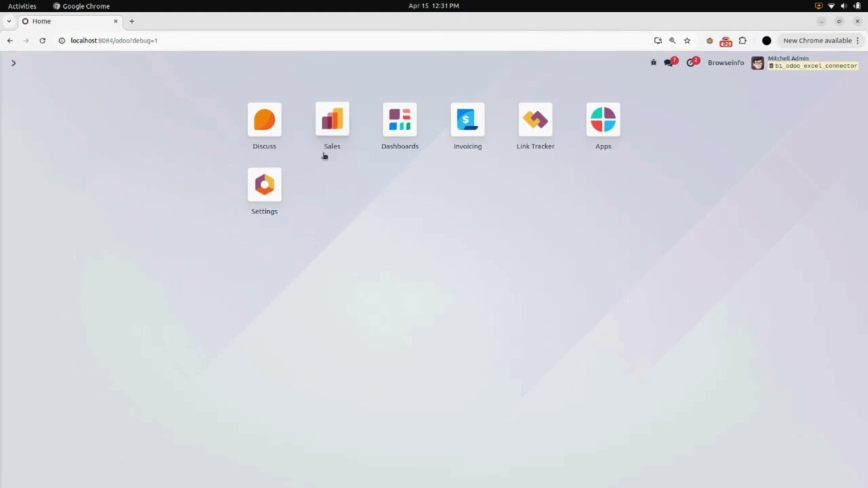The image size is (868, 488).
Task: Click Google Chrome in top bar
Action: pos(81,6)
